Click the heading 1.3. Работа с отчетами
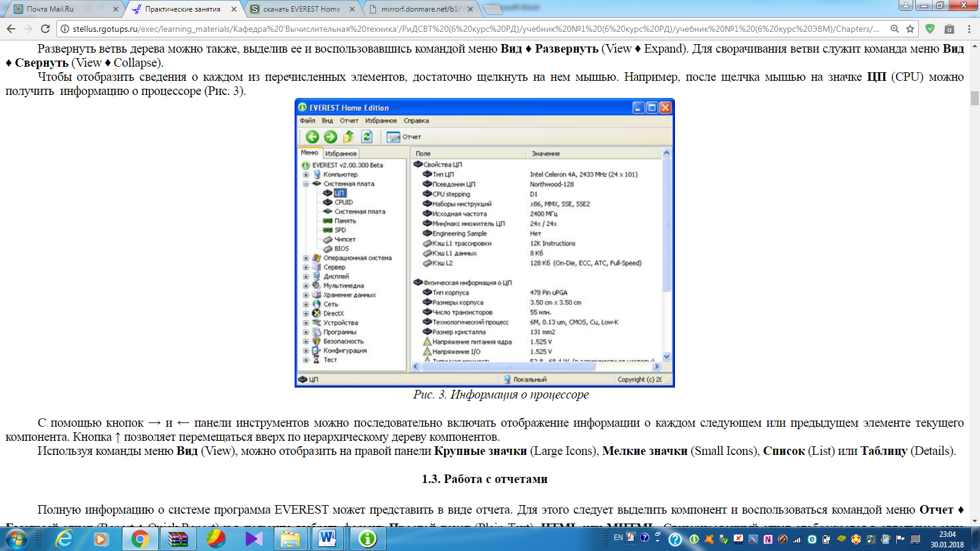This screenshot has width=980, height=551. (x=484, y=479)
